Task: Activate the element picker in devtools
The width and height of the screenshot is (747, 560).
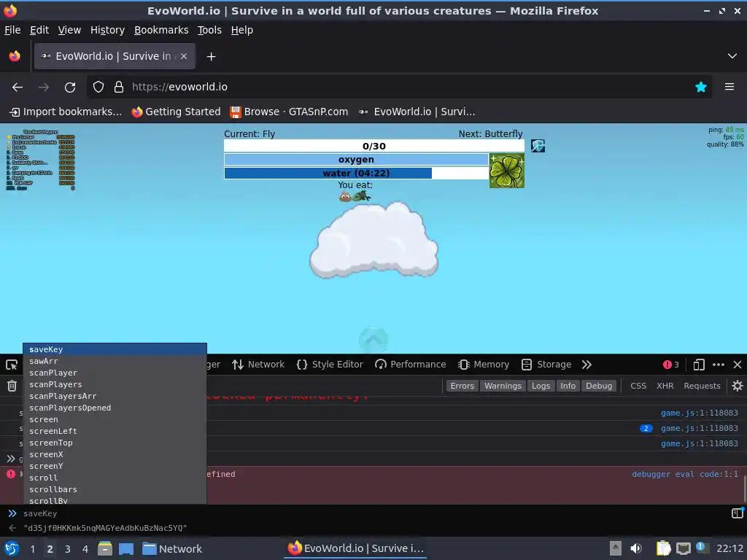Action: (12, 365)
